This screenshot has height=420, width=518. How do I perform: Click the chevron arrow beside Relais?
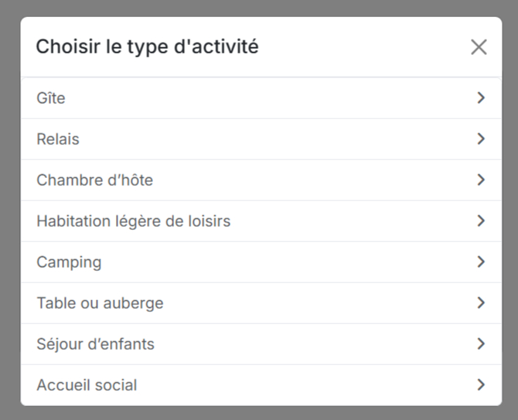(x=481, y=139)
